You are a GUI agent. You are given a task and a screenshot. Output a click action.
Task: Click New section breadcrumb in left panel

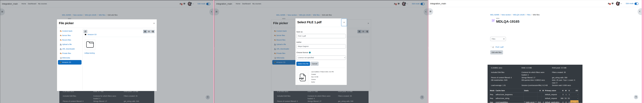pos(78,15)
